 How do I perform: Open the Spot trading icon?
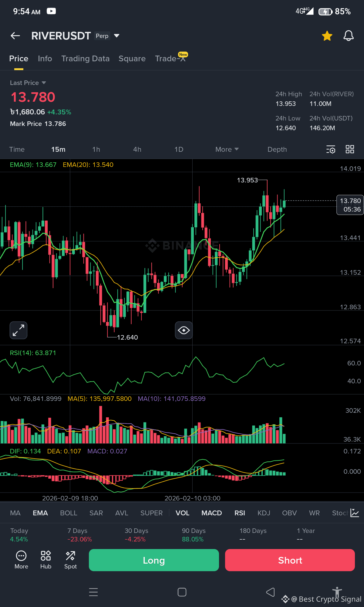(x=70, y=560)
